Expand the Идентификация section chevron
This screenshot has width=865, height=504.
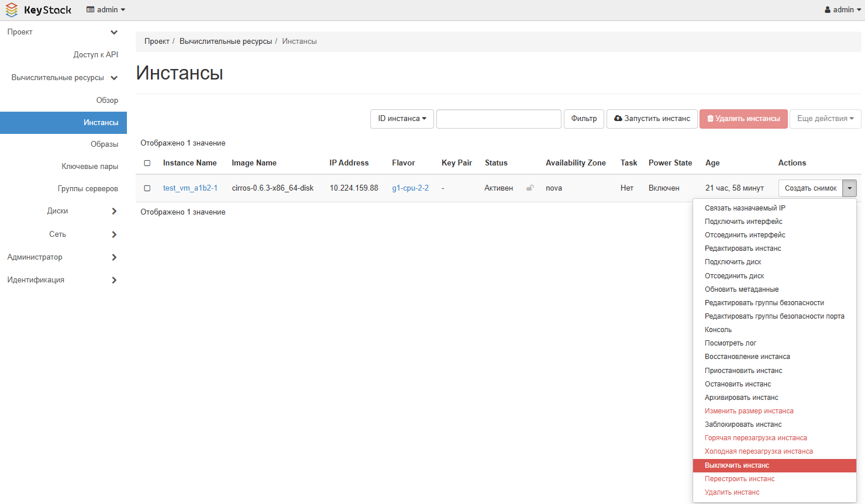coord(114,280)
